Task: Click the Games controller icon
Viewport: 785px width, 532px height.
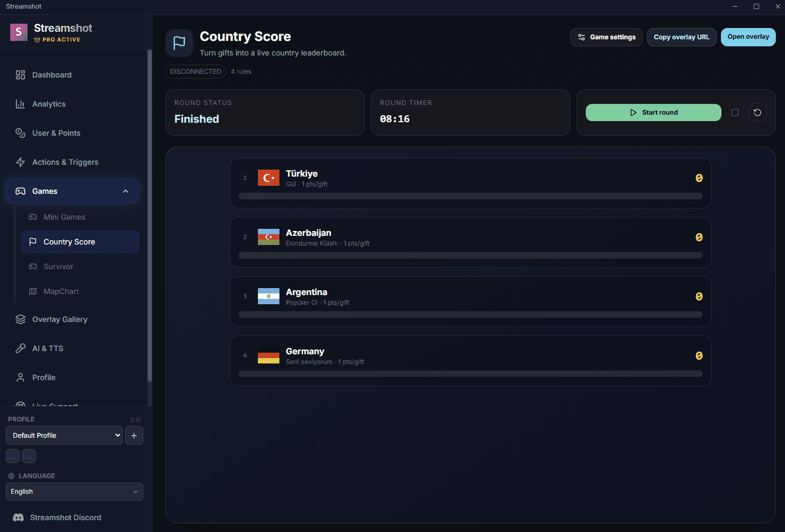Action: (20, 191)
